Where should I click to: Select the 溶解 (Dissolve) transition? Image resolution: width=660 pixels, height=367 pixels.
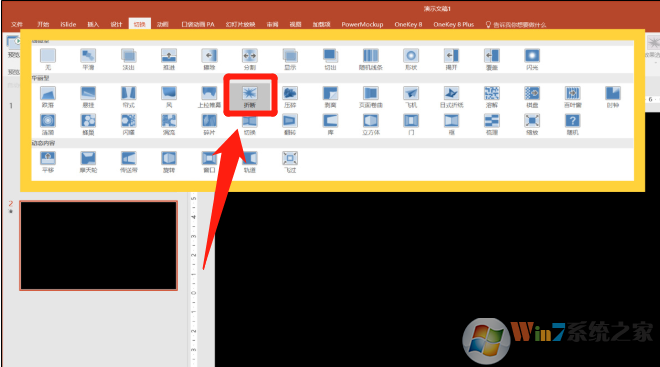coord(492,97)
